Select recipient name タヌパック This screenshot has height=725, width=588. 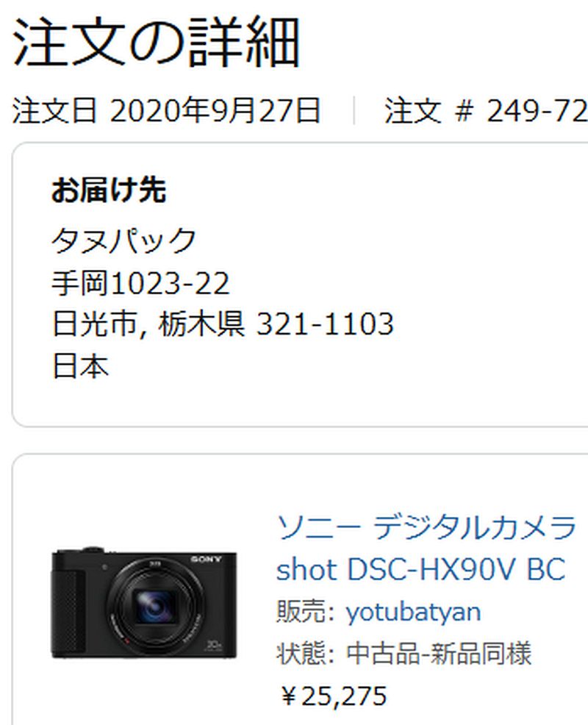[124, 240]
